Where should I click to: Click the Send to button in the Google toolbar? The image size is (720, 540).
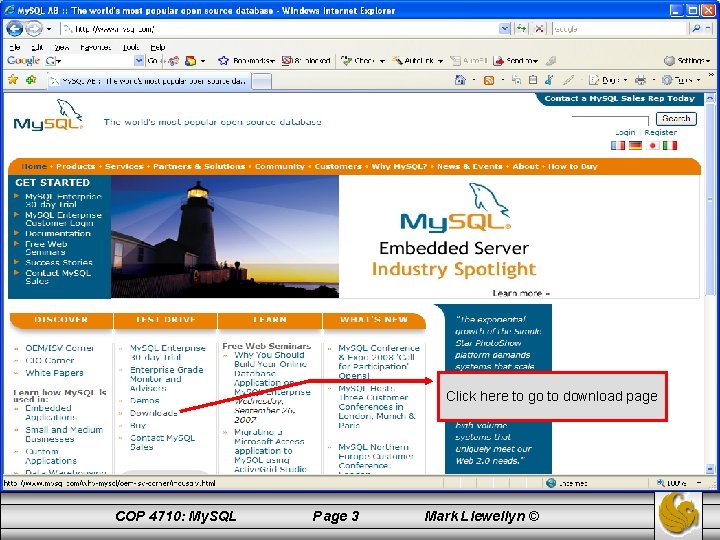515,61
